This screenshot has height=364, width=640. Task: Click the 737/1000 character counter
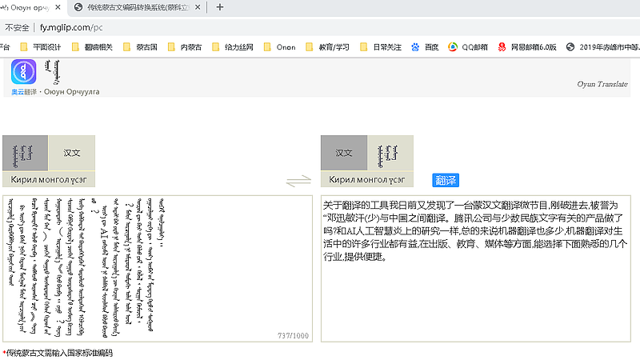293,335
